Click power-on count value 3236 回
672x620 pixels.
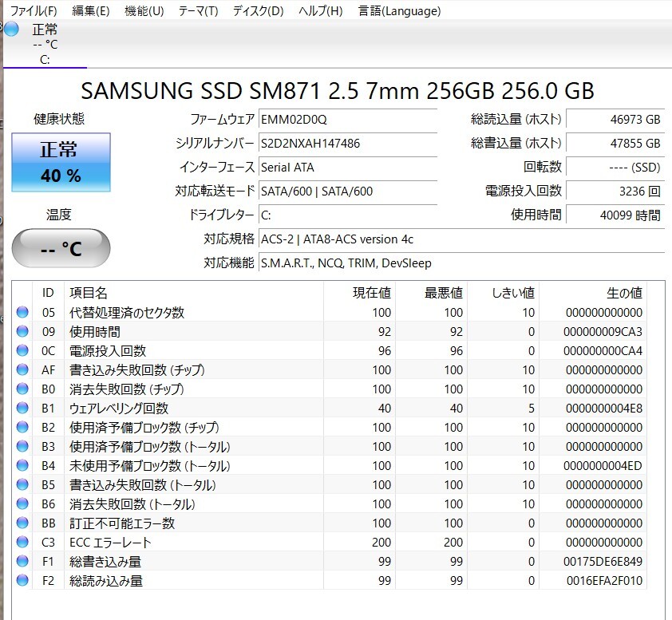[x=615, y=191]
